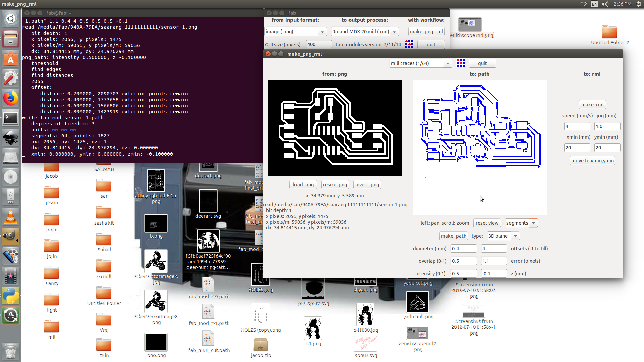Click invert .png button

coord(367,185)
